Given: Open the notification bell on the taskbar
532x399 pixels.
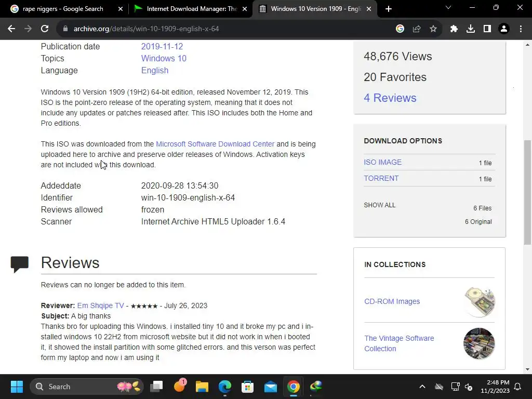Looking at the screenshot, I should point(518,387).
